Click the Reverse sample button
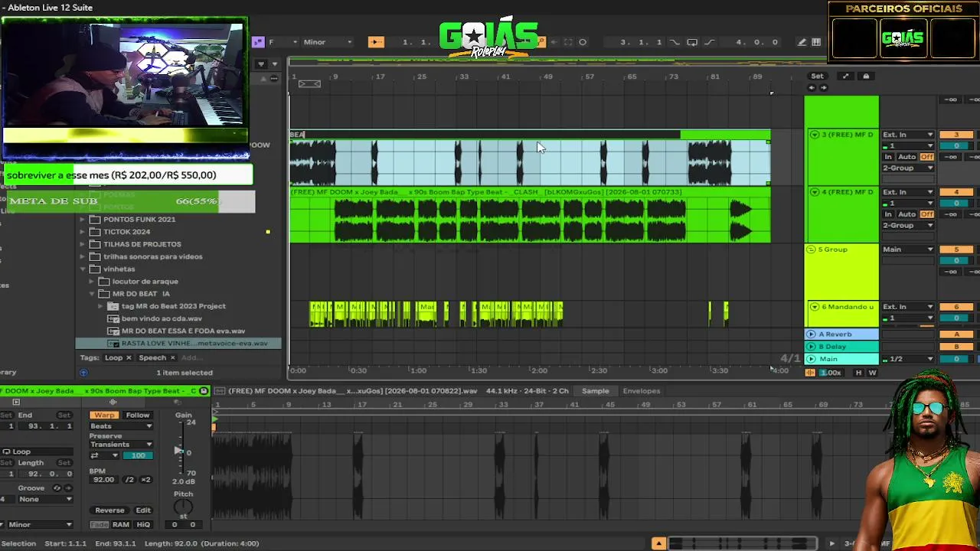This screenshot has width=980, height=551. click(x=109, y=510)
